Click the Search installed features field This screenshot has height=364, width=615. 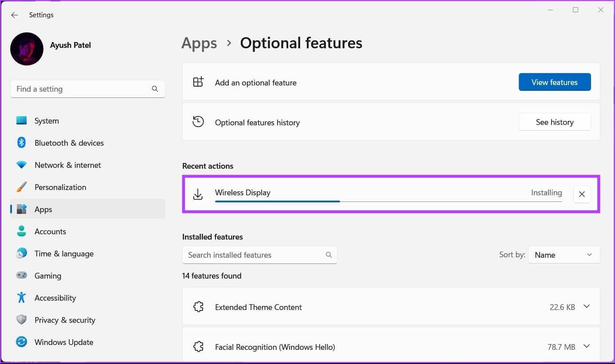[260, 255]
